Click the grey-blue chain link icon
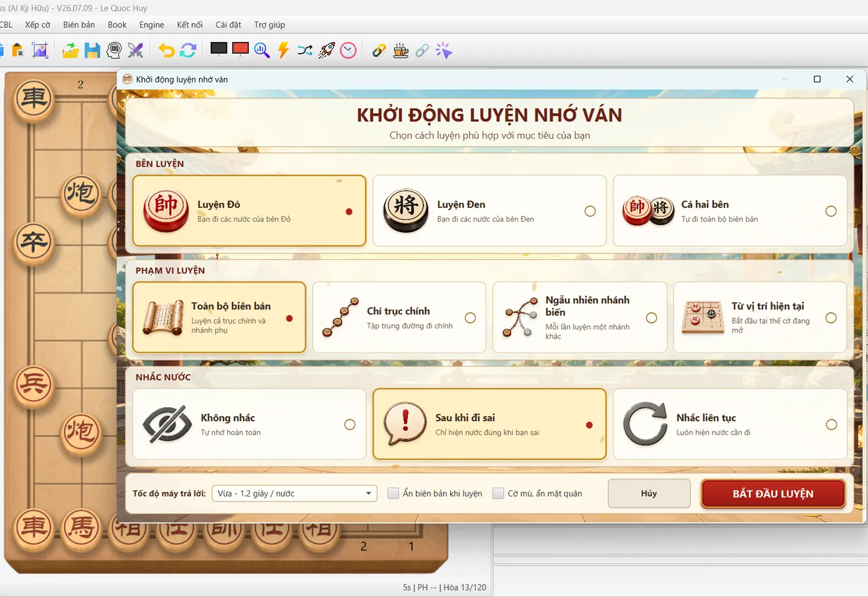This screenshot has height=597, width=868. (x=422, y=50)
